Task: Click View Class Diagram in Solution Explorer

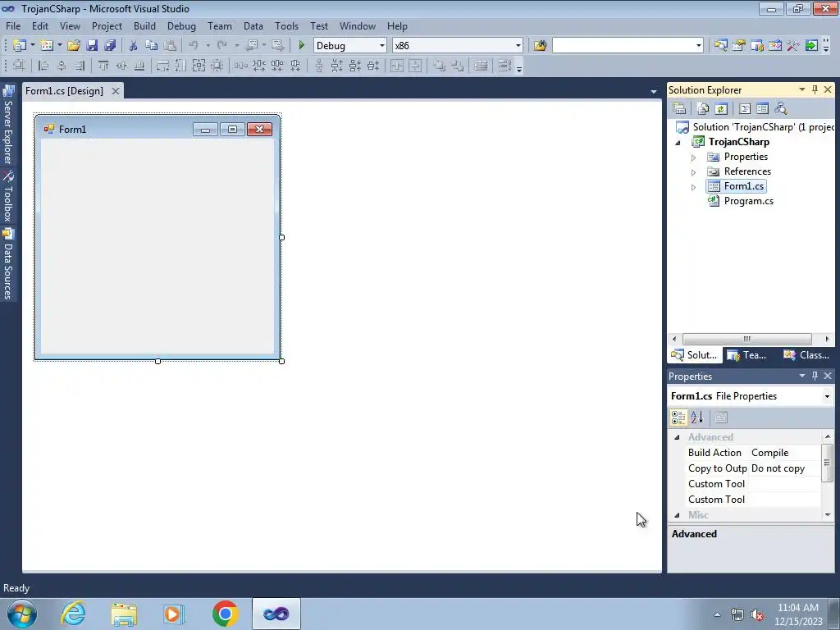Action: (x=781, y=109)
